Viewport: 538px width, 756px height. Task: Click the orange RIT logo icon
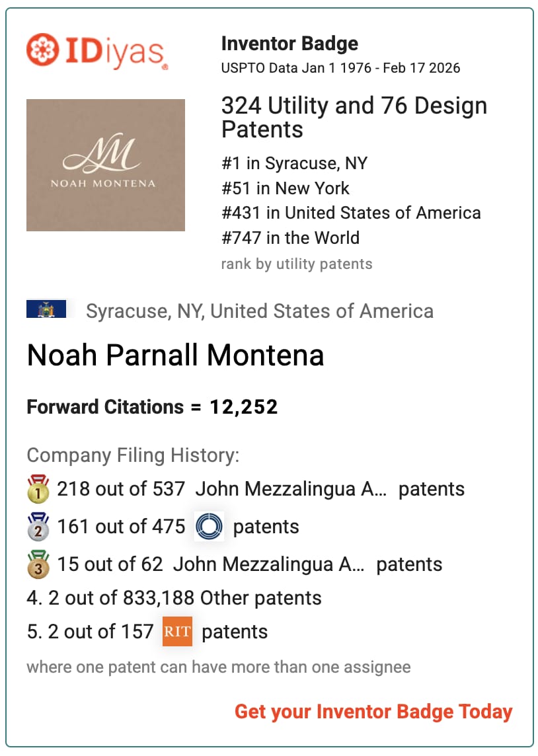point(177,632)
